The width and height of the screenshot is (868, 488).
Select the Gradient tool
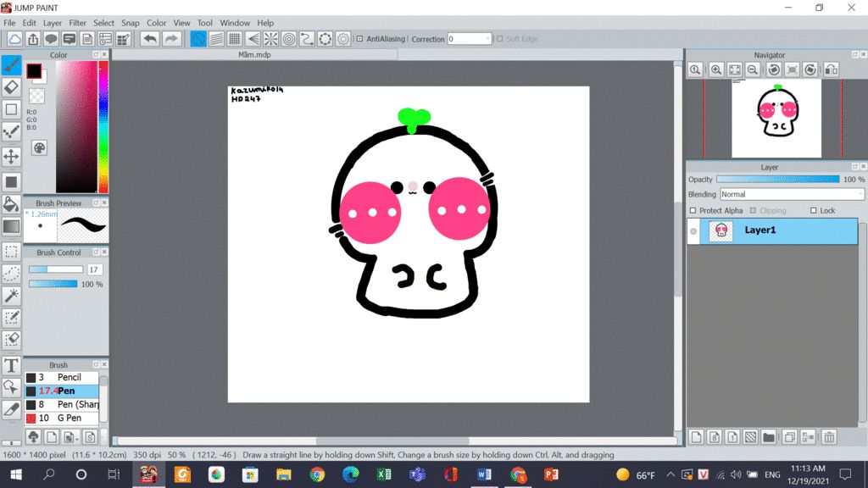[x=11, y=226]
